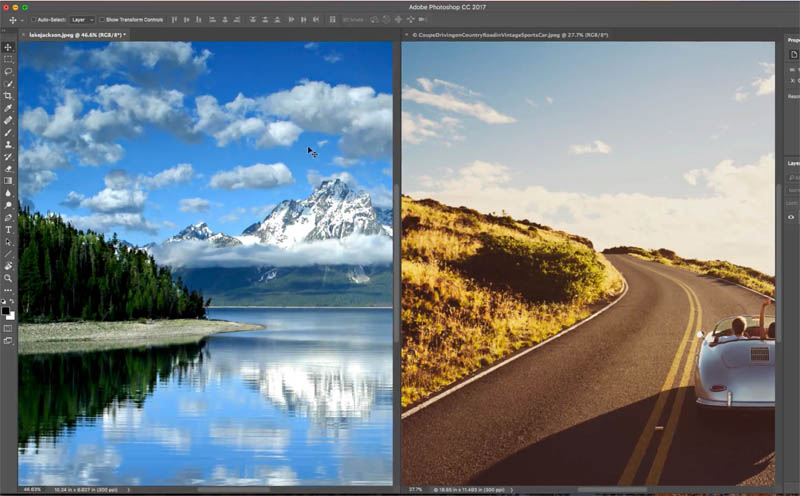The width and height of the screenshot is (800, 496).
Task: Toggle layer visibility eye icon
Action: tap(791, 217)
